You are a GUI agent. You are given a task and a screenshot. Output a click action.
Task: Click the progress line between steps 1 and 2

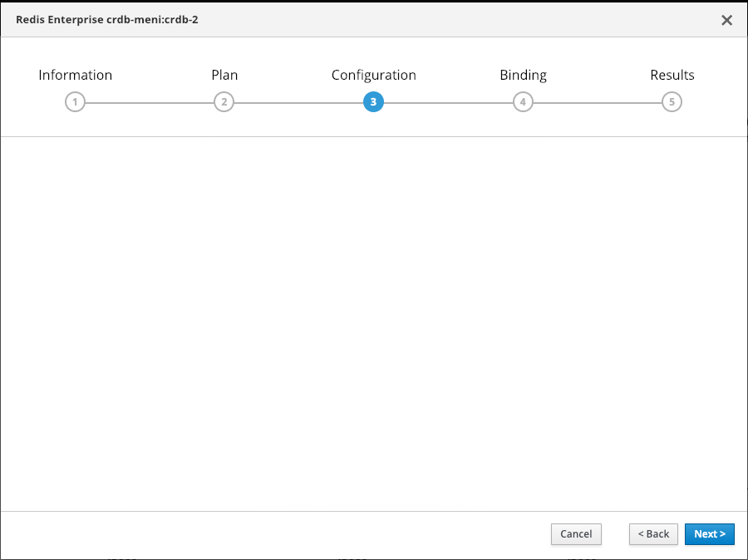(x=150, y=103)
